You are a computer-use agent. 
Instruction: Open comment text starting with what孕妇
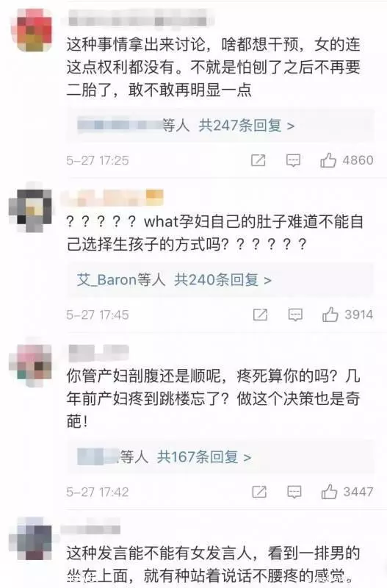coord(215,233)
